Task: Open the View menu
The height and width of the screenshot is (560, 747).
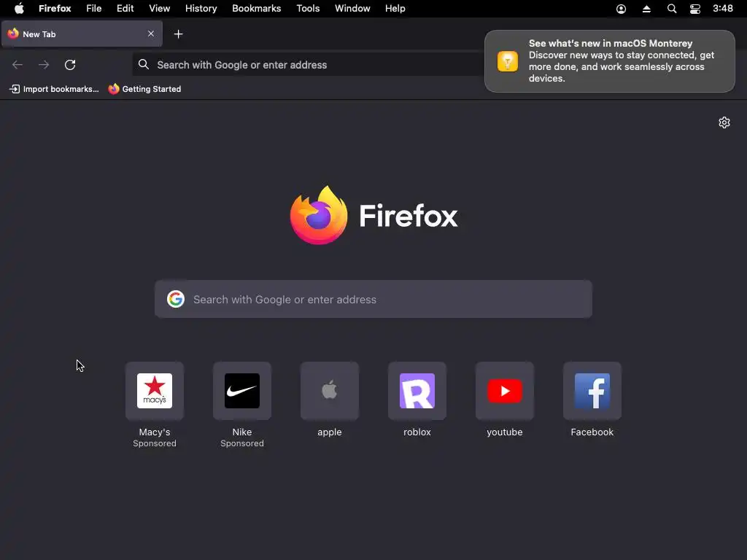Action: pyautogui.click(x=160, y=8)
